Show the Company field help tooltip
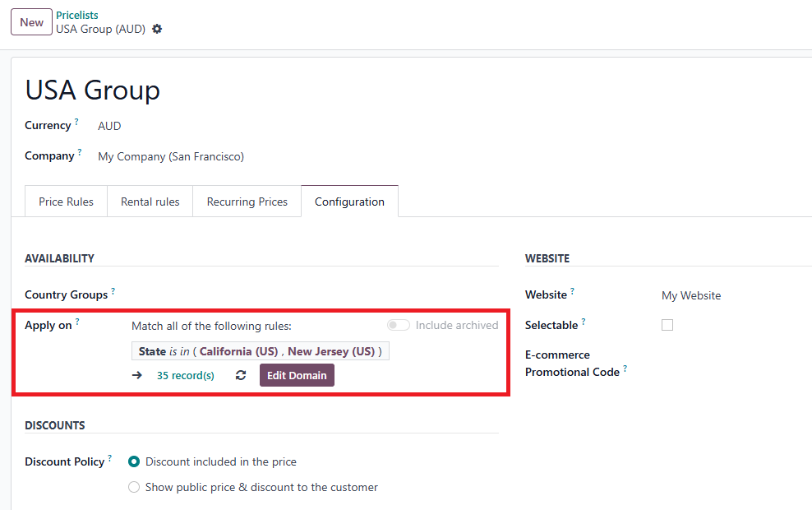The width and height of the screenshot is (812, 510). (80, 153)
